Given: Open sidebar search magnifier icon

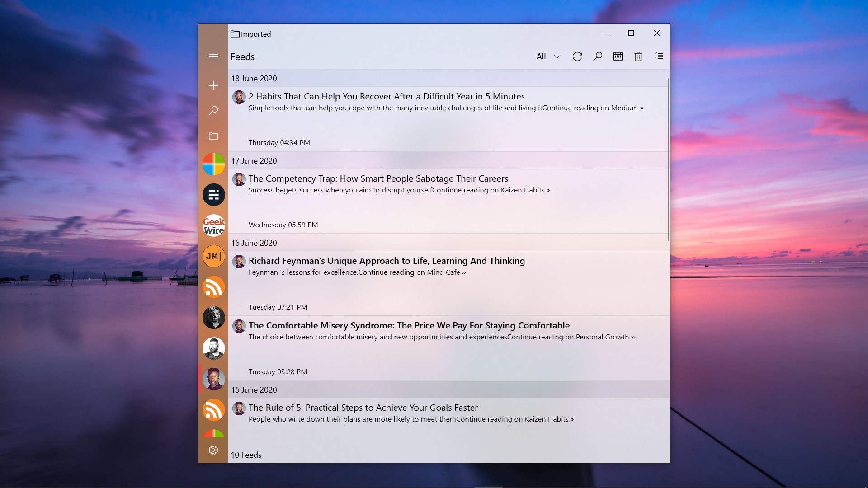Looking at the screenshot, I should point(213,111).
